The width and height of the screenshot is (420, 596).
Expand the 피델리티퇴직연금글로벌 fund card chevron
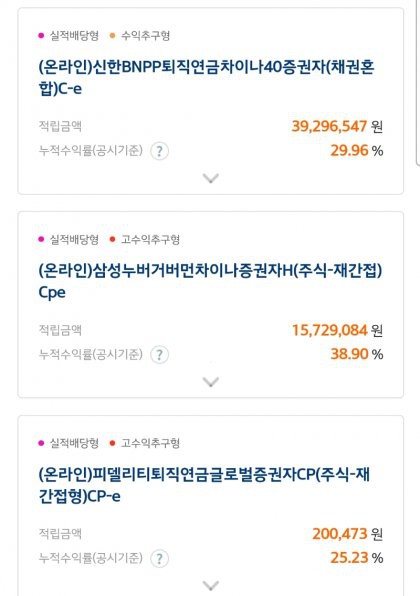pos(211,585)
